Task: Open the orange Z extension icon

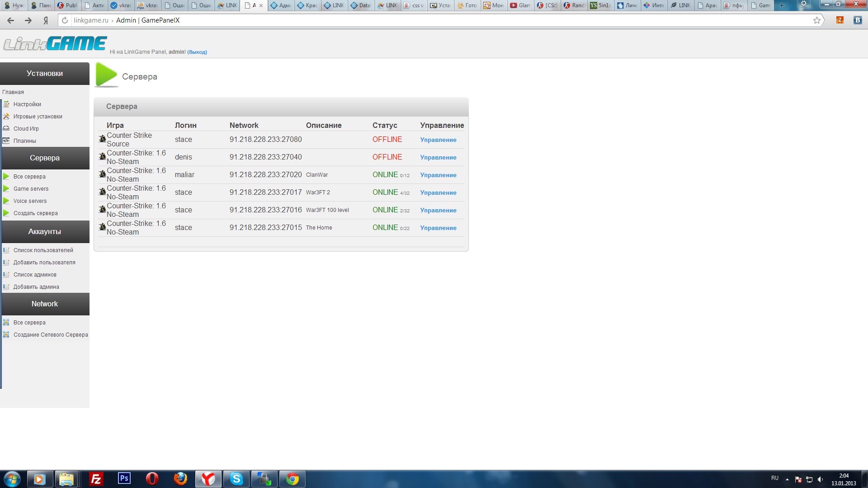Action: [840, 20]
